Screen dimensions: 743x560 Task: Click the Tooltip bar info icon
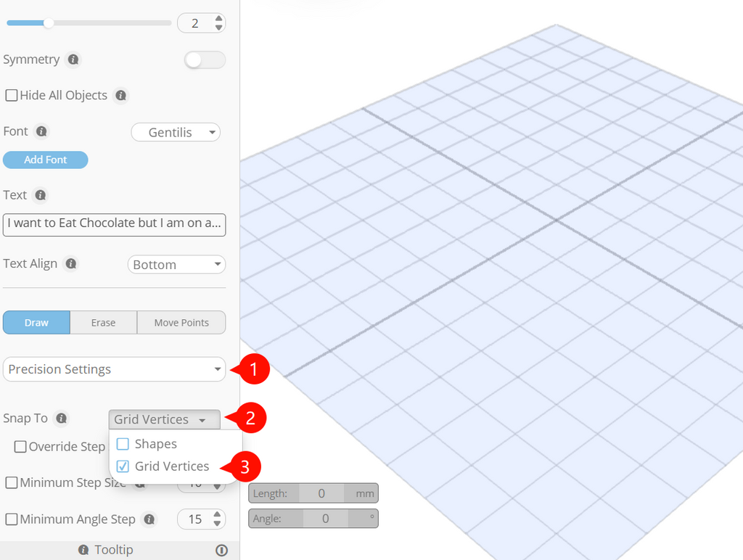pos(83,550)
